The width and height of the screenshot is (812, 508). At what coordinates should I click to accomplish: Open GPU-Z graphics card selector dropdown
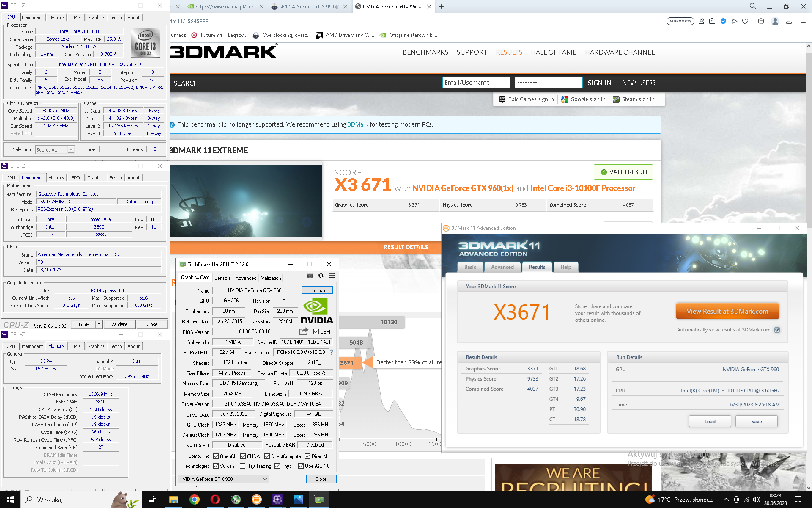click(x=223, y=479)
